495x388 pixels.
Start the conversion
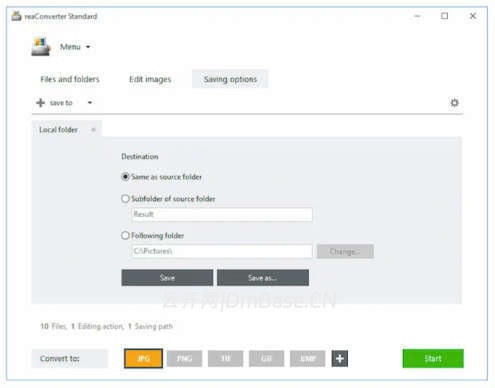[x=433, y=358]
